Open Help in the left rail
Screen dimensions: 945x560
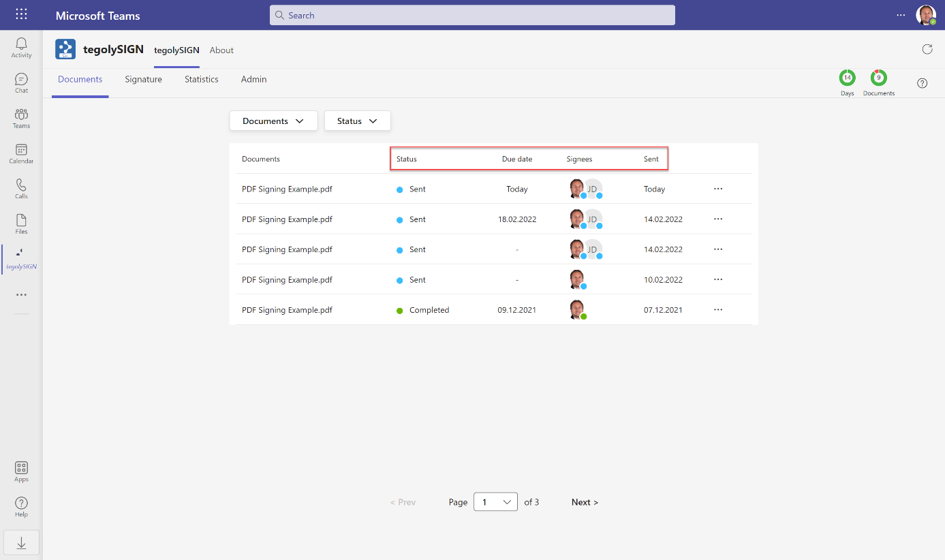[x=21, y=507]
